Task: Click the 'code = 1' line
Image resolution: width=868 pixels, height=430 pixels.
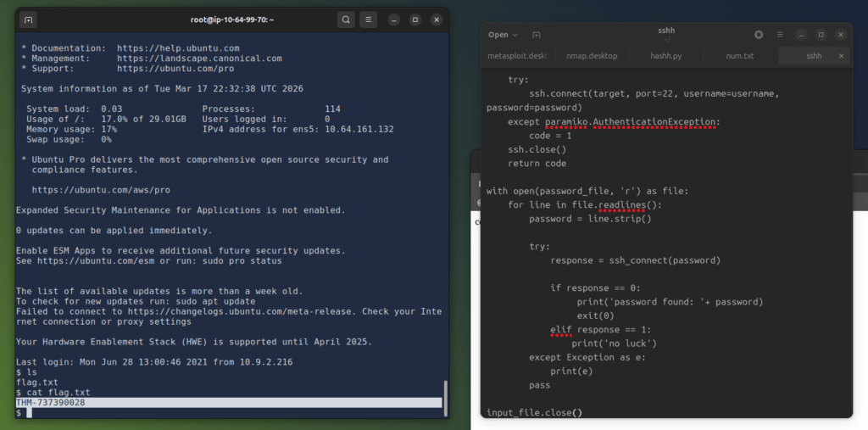Action: point(550,136)
